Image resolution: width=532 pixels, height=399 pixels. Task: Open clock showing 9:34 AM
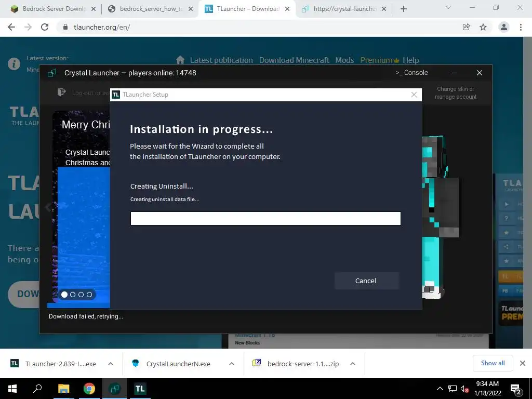click(x=487, y=389)
